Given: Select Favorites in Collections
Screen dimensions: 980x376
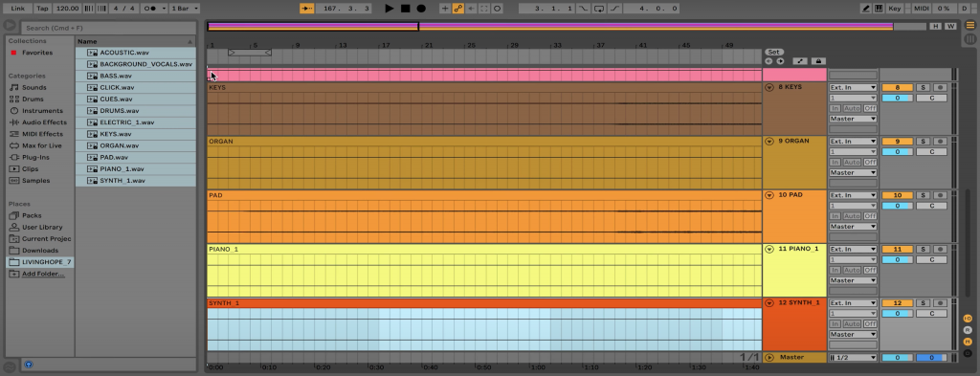Looking at the screenshot, I should (37, 53).
